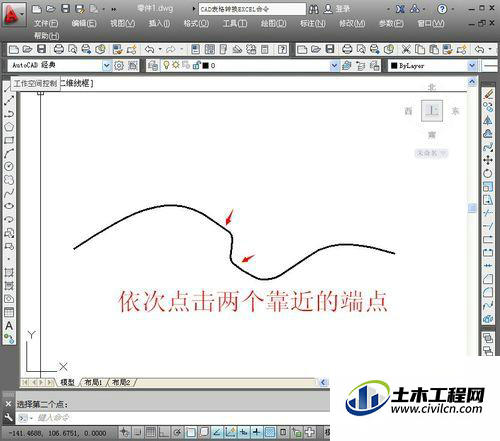Click the command line Customize wrench
This screenshot has width=500, height=441.
pyautogui.click(x=8, y=417)
